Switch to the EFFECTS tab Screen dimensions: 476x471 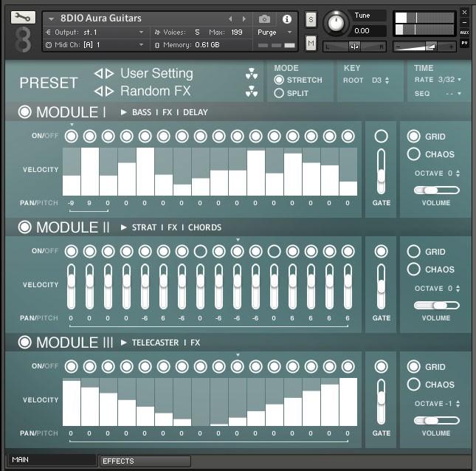pos(145,461)
